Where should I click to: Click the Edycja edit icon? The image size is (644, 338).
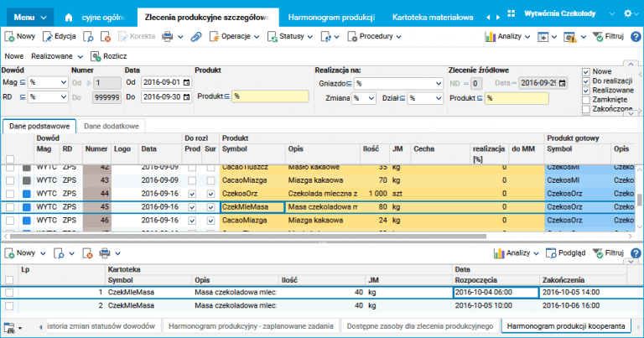tap(48, 37)
